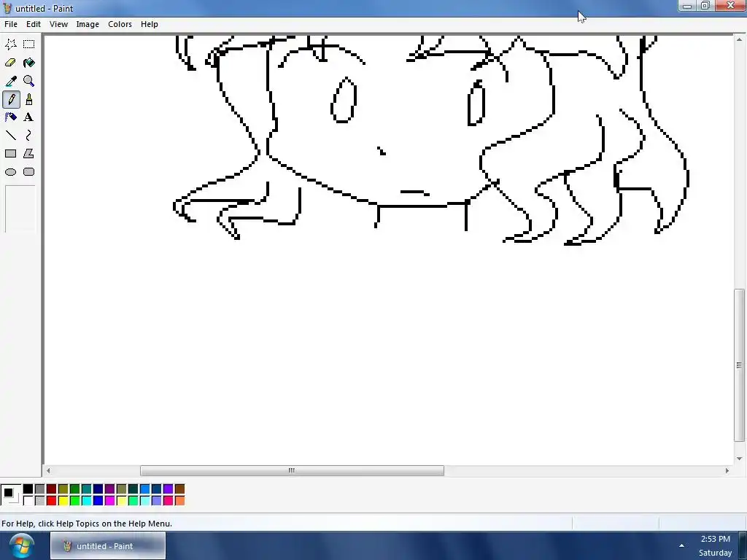Pick the Eraser tool
Screen dimensions: 747x560
coord(10,63)
